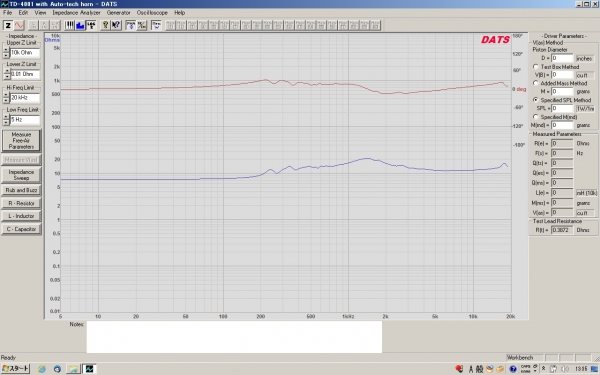Select the Test Box Method radio button
Screen dimensions: 600x375
point(536,67)
